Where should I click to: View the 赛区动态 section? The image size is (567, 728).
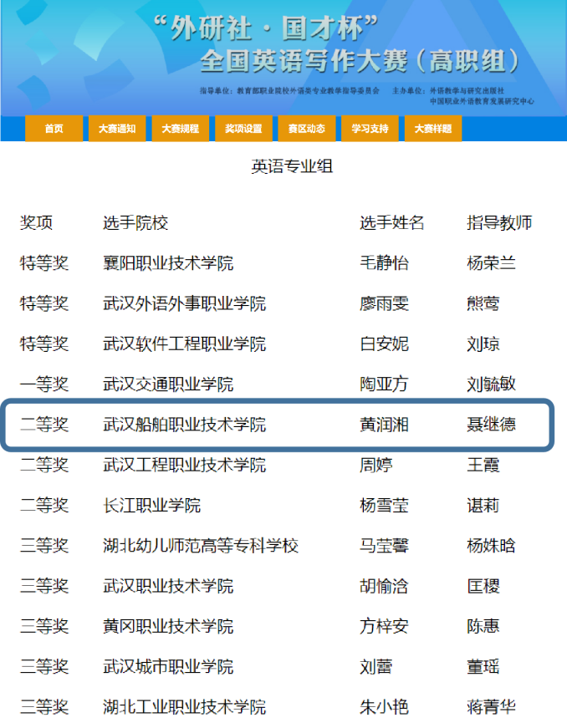306,129
